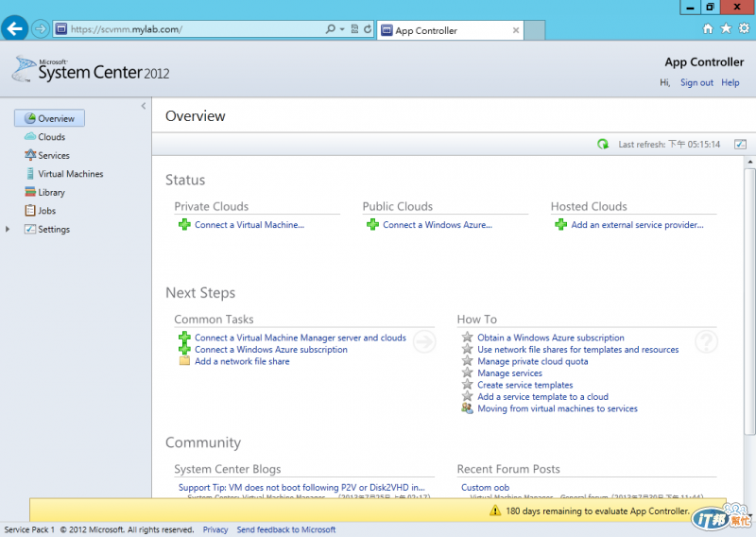Open the address bar search dropdown arrow

[342, 29]
